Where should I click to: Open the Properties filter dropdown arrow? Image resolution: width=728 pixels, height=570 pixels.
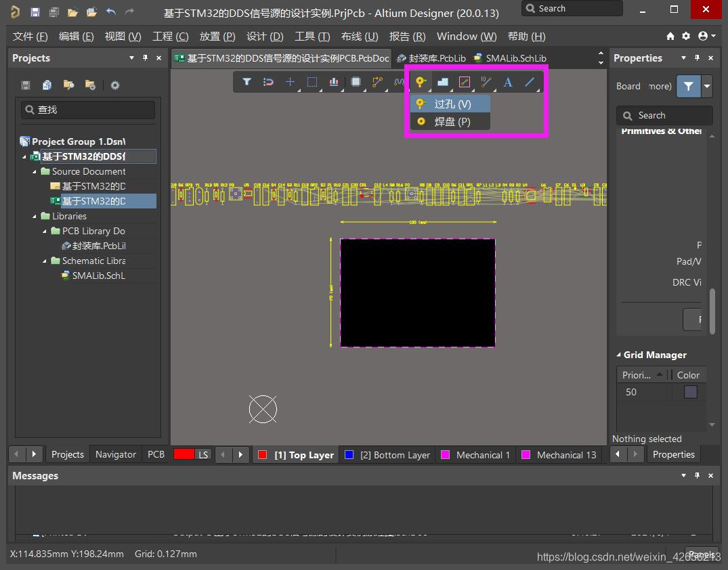tap(706, 87)
